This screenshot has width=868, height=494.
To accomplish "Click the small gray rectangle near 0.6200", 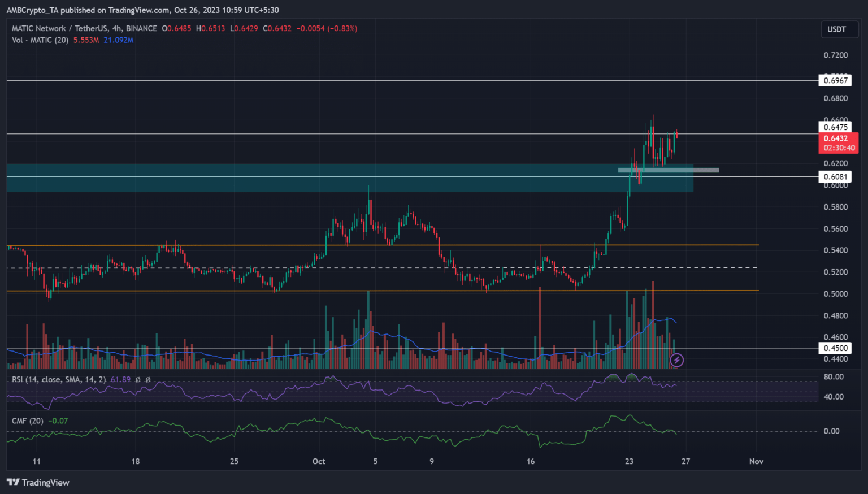I will 668,170.
